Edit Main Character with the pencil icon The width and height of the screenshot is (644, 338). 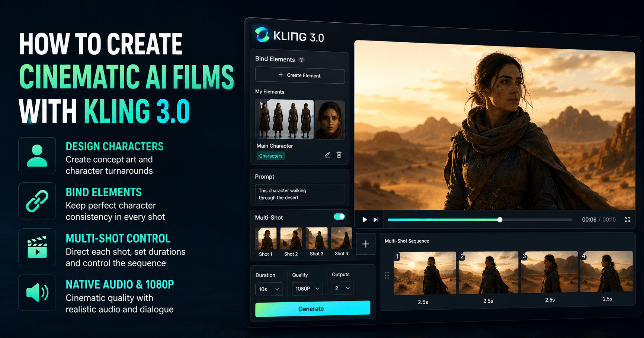click(x=327, y=155)
